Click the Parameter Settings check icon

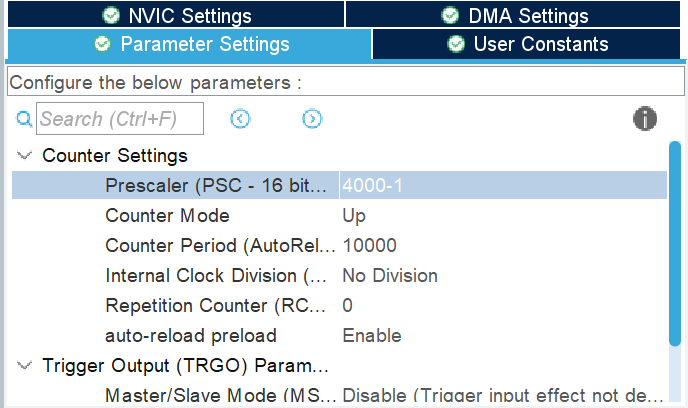(x=102, y=44)
